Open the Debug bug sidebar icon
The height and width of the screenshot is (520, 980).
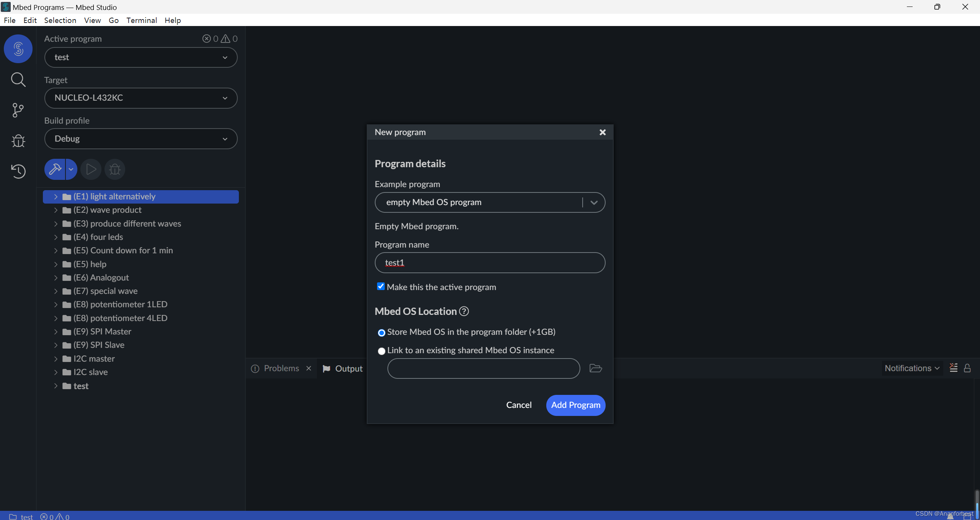click(18, 141)
